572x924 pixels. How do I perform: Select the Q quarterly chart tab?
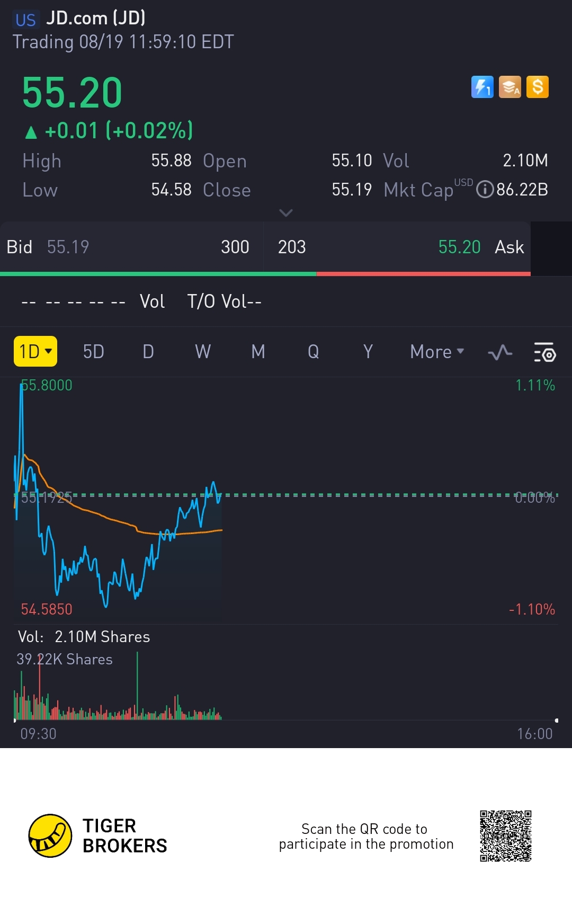[x=314, y=352]
